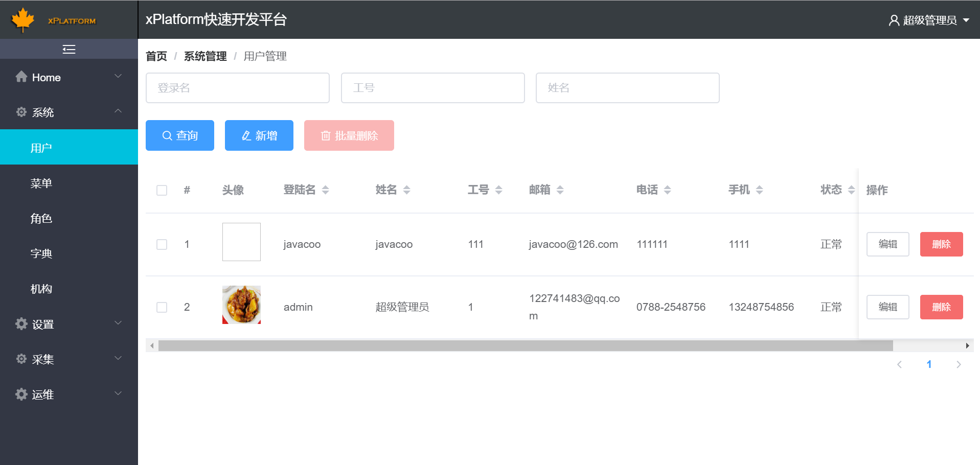Click the 采集 gear icon in sidebar
Viewport: 980px width, 465px height.
point(21,359)
